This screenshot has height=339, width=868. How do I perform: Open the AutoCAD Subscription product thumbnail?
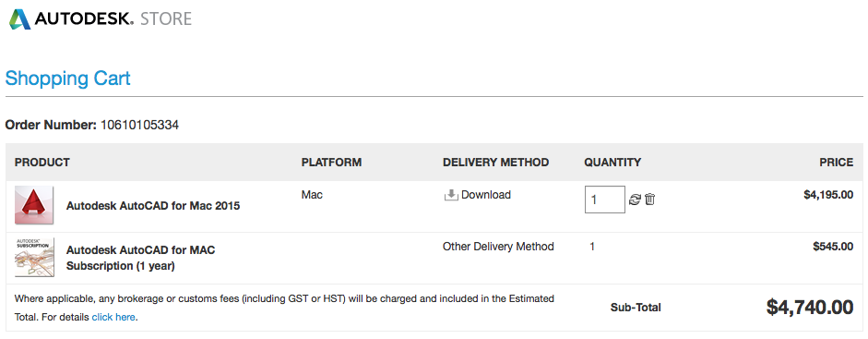(34, 257)
